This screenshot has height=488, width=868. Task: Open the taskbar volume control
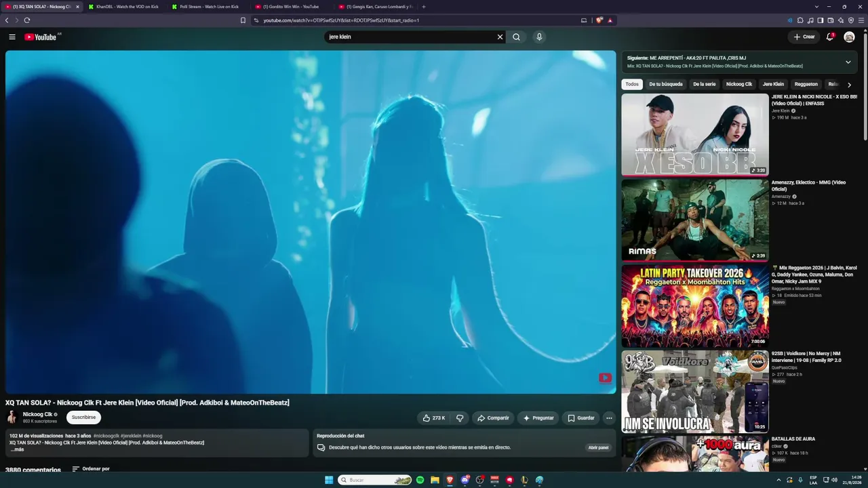coord(834,480)
